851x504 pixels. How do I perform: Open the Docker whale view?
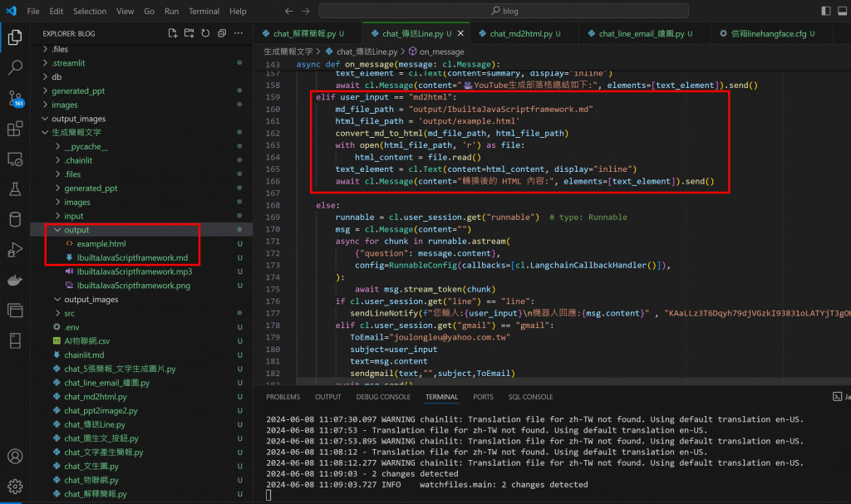[x=15, y=280]
